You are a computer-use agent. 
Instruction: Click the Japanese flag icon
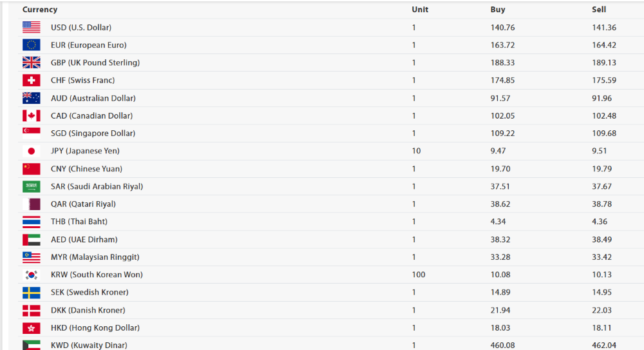[31, 151]
